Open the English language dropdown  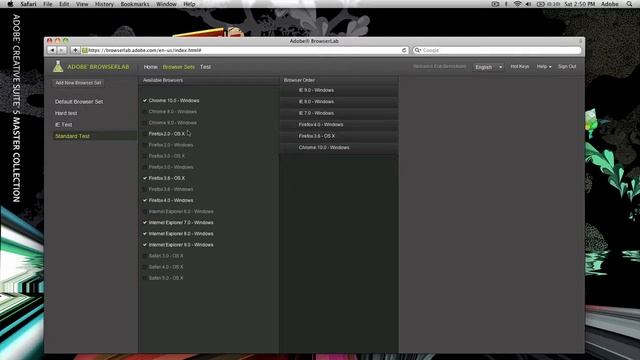[x=488, y=67]
